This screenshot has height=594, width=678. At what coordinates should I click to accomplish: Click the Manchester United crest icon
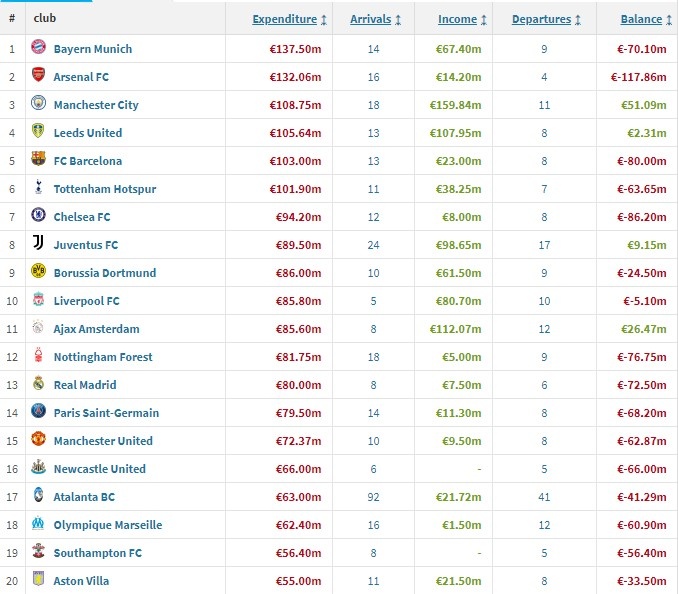38,440
